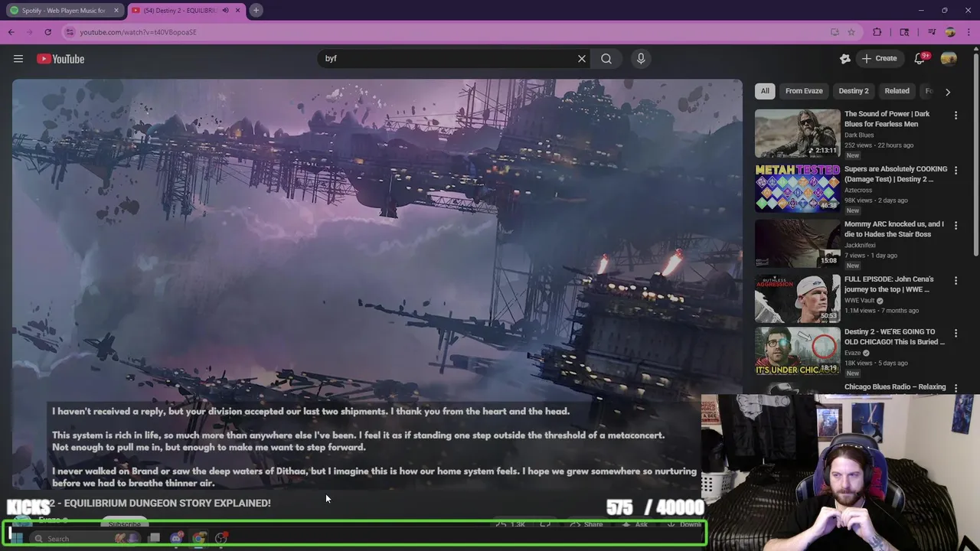Open Chrome's media controls icon
The width and height of the screenshot is (980, 551).
point(932,32)
